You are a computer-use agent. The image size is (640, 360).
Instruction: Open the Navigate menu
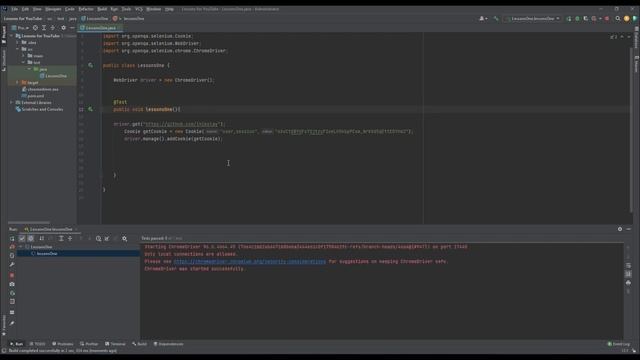53,9
